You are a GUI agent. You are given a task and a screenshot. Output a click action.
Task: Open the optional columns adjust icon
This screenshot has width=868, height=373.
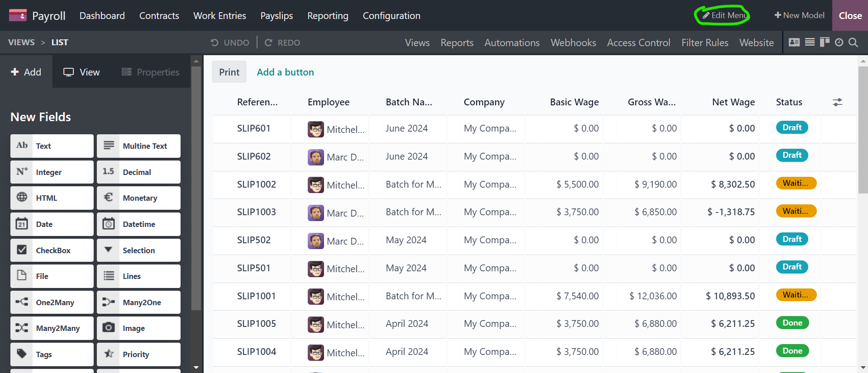click(838, 102)
